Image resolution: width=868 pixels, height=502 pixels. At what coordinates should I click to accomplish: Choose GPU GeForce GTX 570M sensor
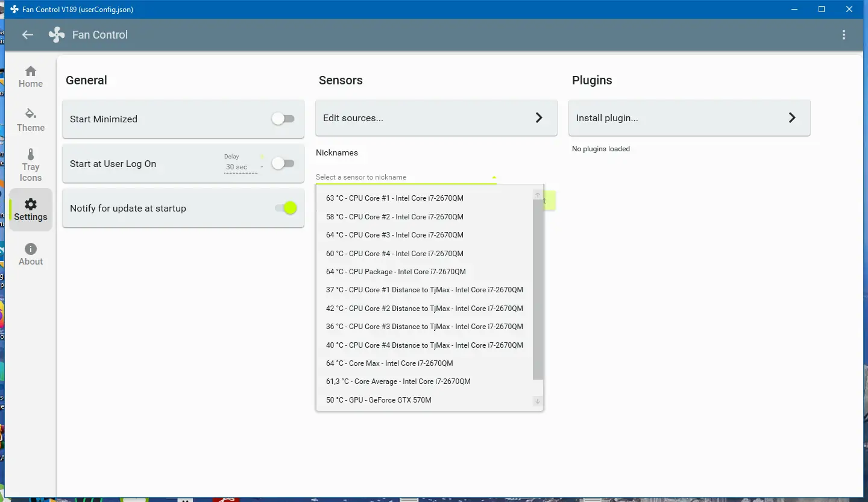(x=424, y=400)
